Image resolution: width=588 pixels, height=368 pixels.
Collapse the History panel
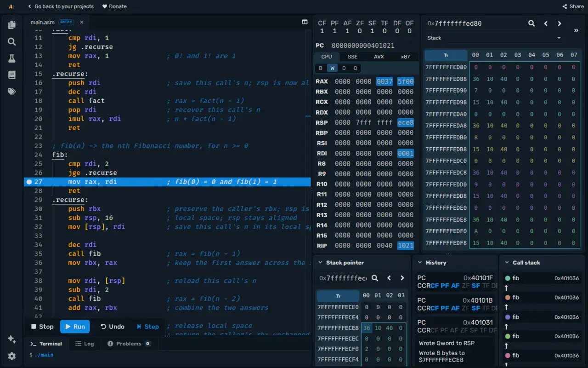click(419, 263)
